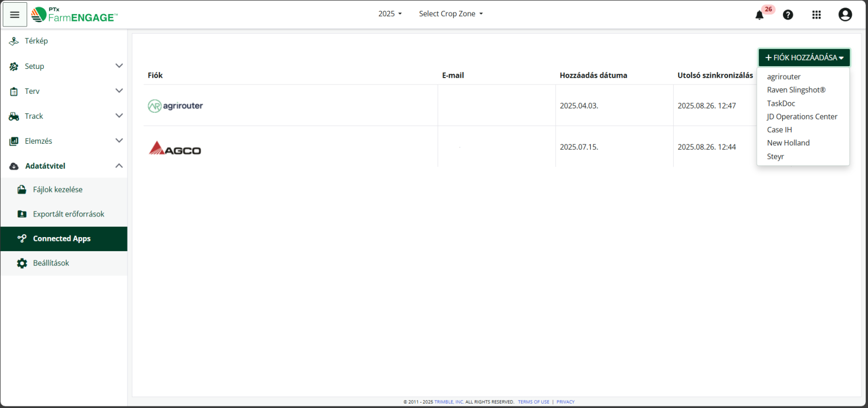Screen dimensions: 868x408
Task: Open the Privacy footer link
Action: 565,402
